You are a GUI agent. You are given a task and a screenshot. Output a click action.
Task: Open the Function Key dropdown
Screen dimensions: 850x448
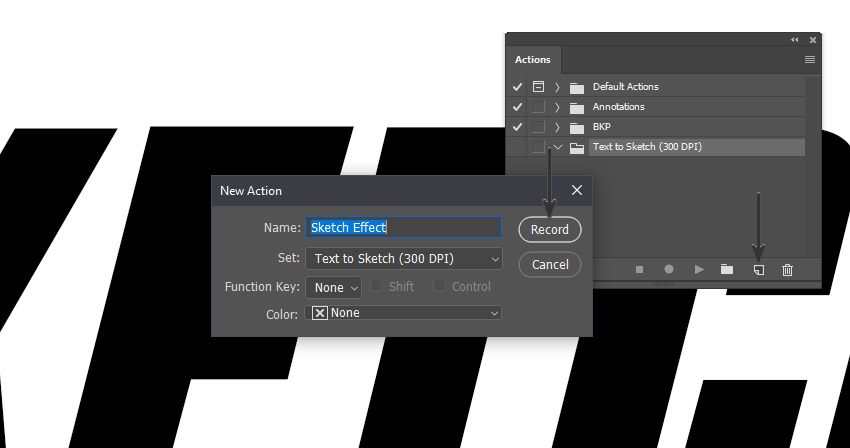click(334, 287)
